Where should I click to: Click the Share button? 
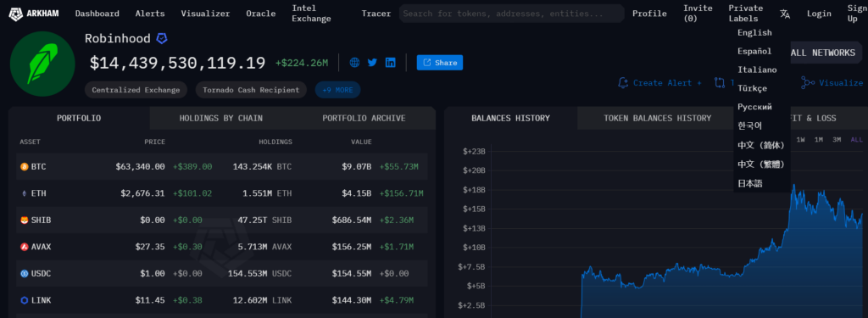point(440,63)
